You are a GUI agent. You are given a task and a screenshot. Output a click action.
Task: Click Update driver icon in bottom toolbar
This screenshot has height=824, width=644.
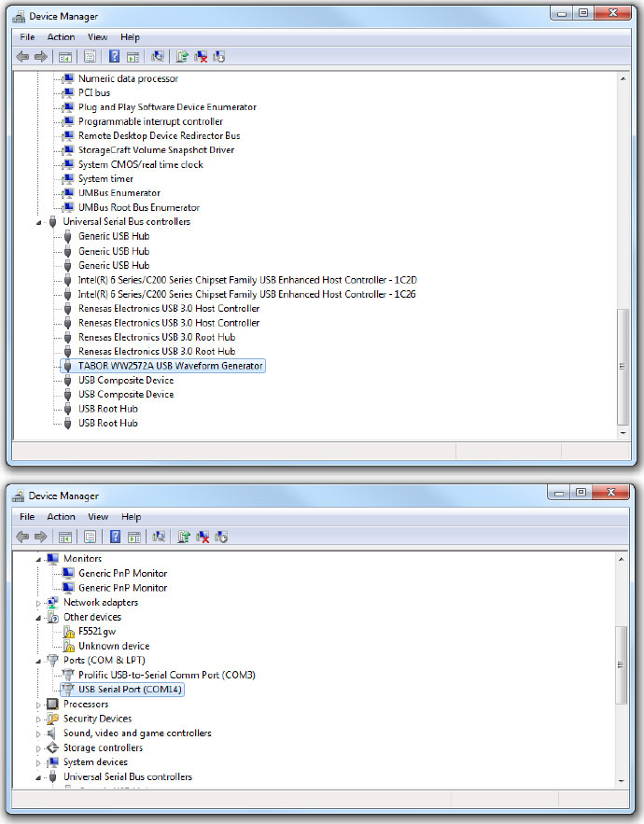pyautogui.click(x=183, y=537)
